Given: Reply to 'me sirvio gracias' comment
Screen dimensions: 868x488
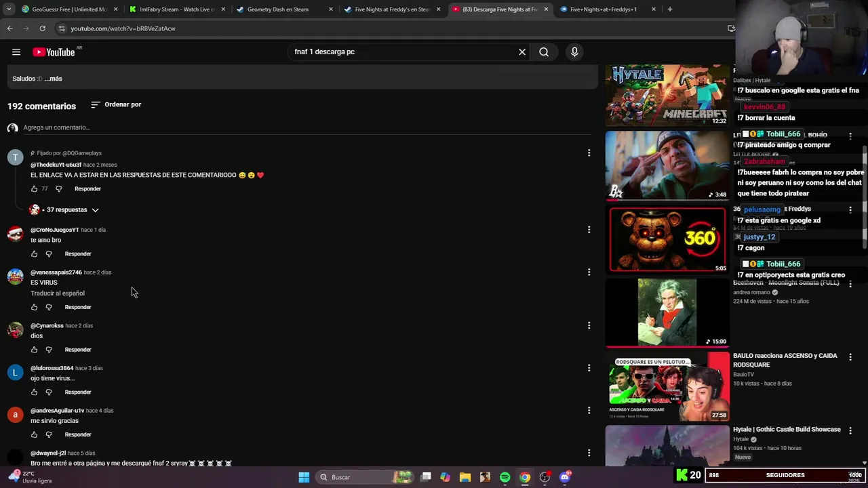Looking at the screenshot, I should (78, 435).
